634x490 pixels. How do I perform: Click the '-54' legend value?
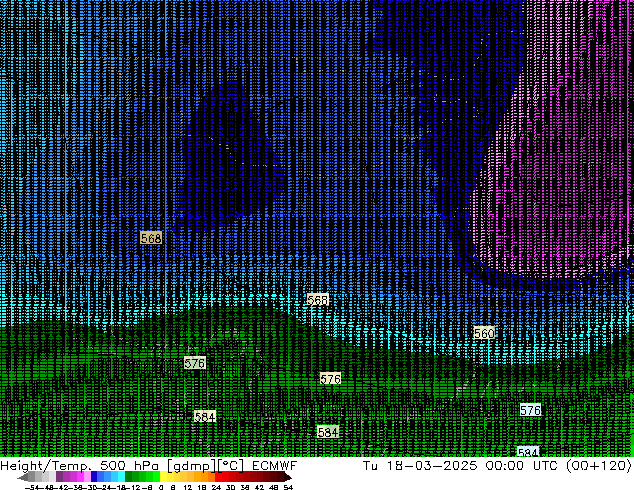pos(32,487)
